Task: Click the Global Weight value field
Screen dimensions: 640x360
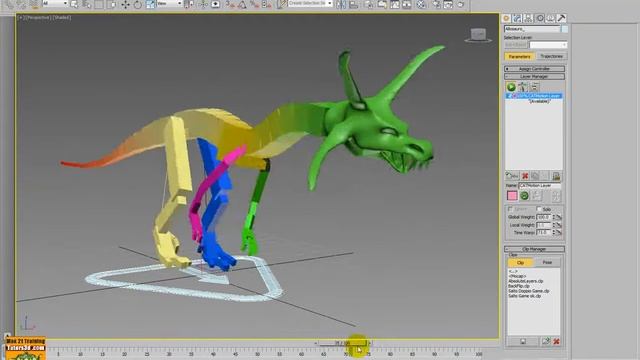Action: (x=544, y=217)
